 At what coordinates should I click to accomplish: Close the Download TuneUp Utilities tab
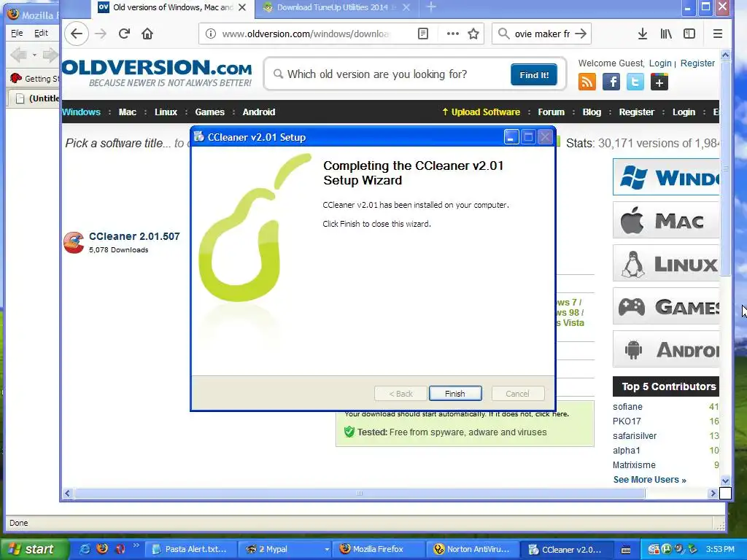point(406,7)
